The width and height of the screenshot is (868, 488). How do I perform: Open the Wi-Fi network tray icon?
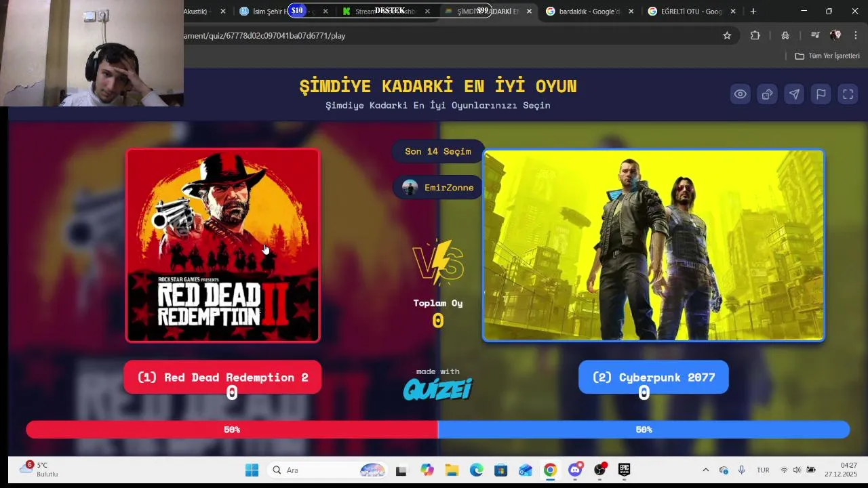tap(784, 470)
